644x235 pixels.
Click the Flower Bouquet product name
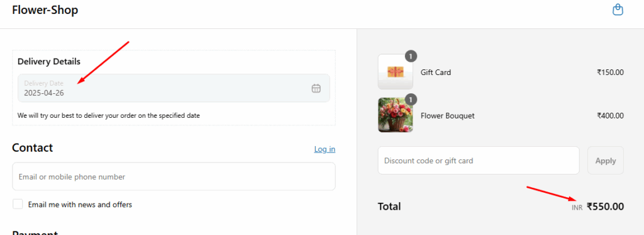pos(448,116)
